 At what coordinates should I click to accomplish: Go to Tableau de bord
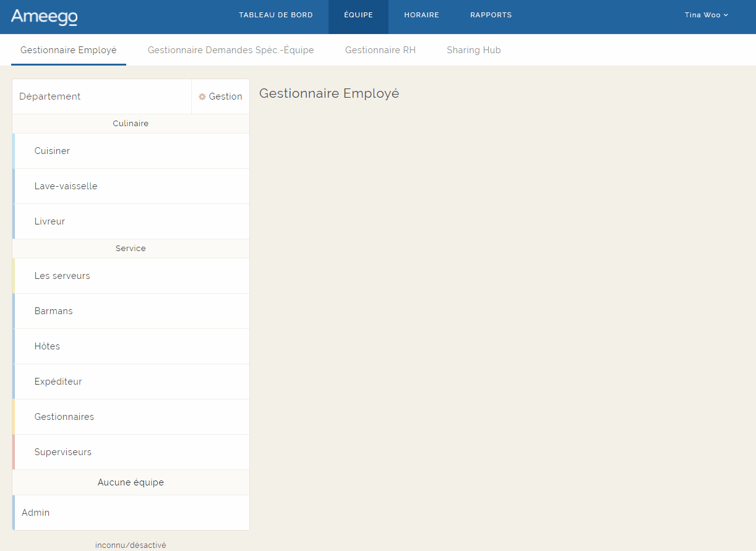276,15
